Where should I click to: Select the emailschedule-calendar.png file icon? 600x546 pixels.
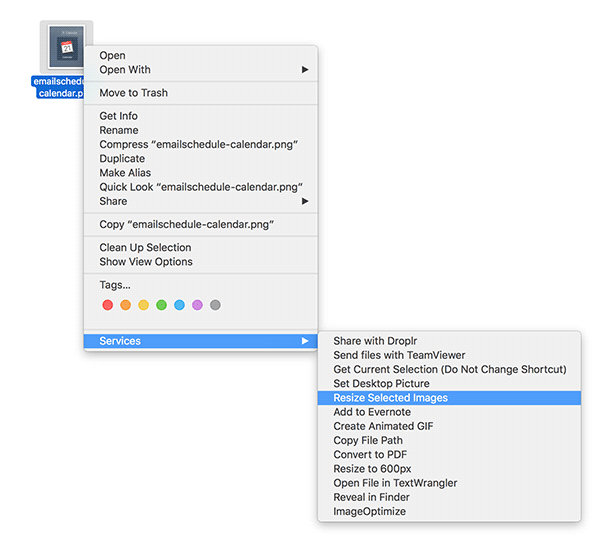pos(66,47)
